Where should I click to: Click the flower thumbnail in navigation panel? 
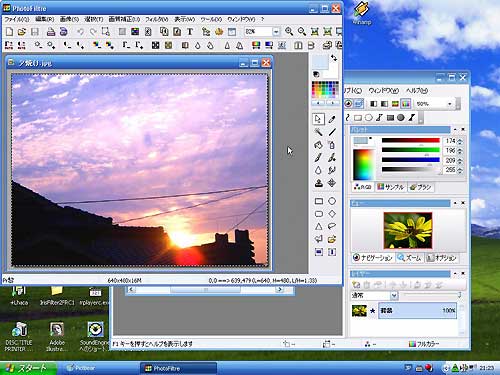[x=408, y=230]
